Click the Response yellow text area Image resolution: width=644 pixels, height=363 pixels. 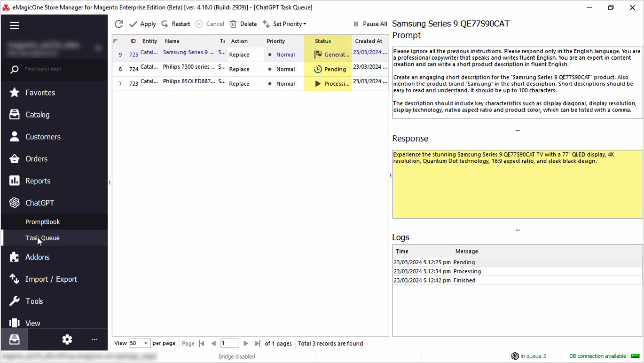[x=518, y=184]
